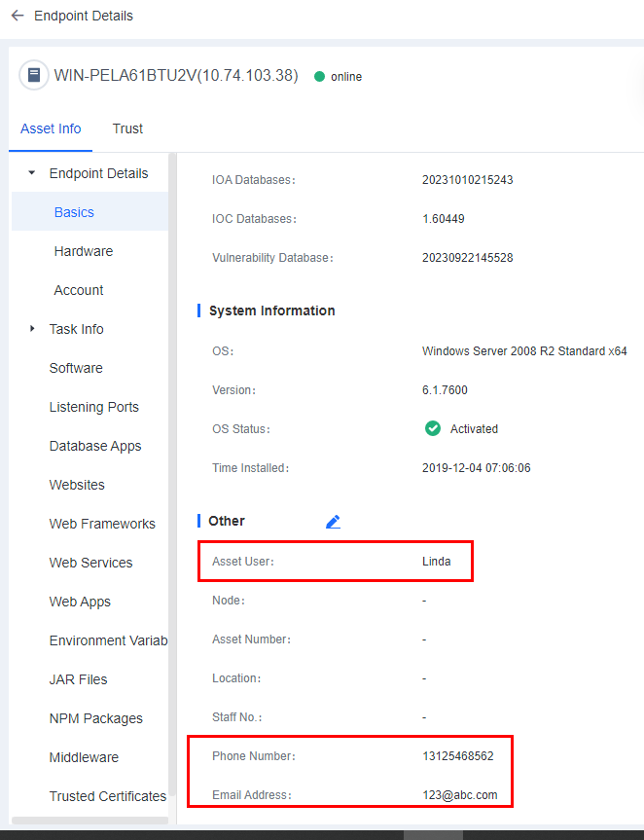This screenshot has height=840, width=644.
Task: Show the Websites list
Action: coord(77,485)
